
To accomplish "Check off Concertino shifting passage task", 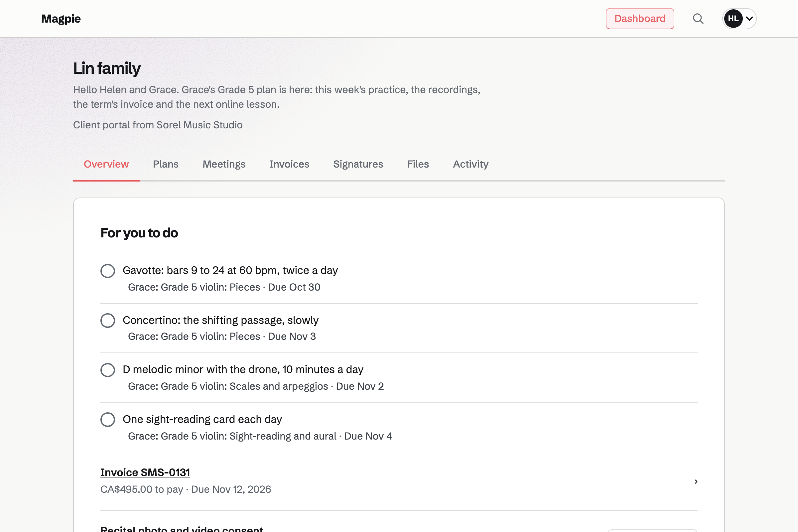I will tap(107, 321).
